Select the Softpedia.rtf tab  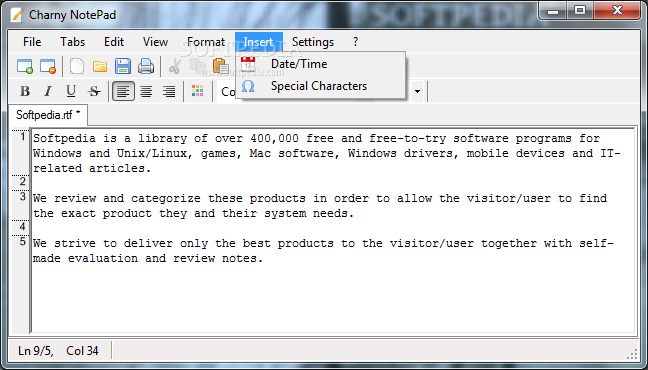[48, 115]
